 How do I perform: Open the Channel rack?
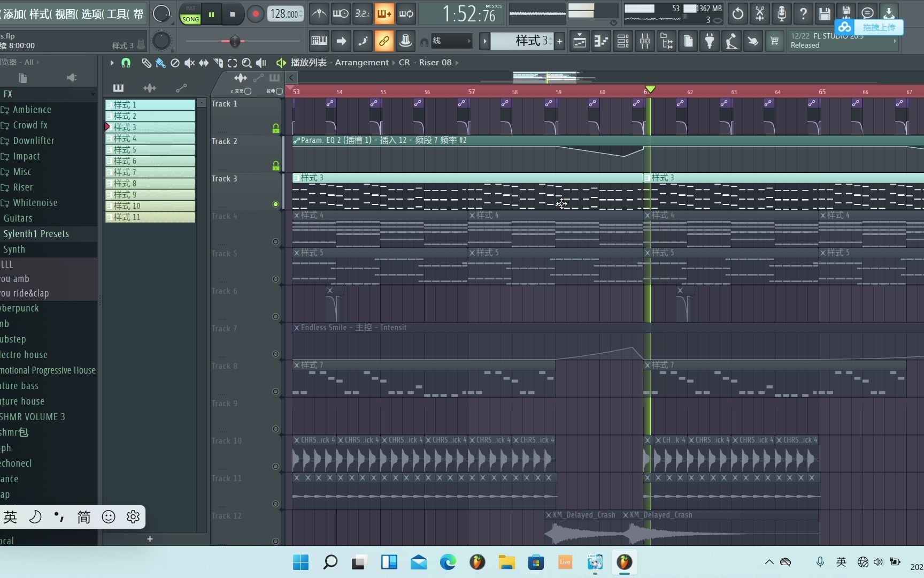click(623, 41)
